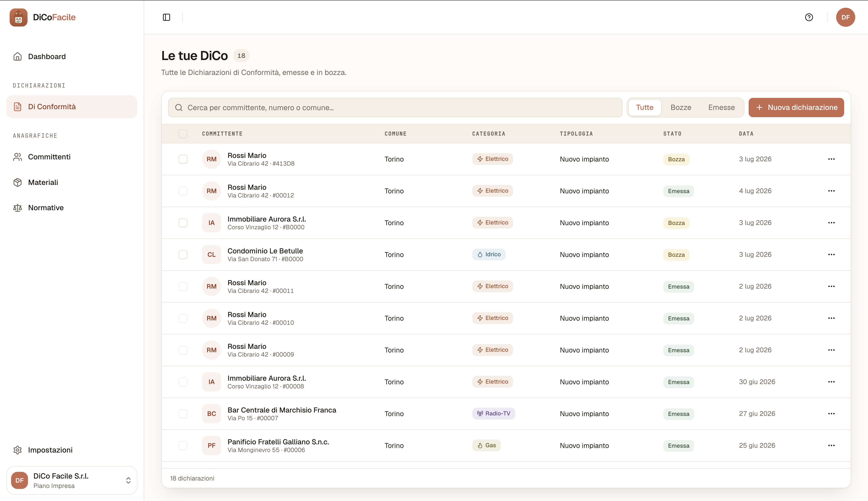This screenshot has height=501, width=868.
Task: Open row options for Immobiliare Aurora #B0000
Action: click(831, 223)
